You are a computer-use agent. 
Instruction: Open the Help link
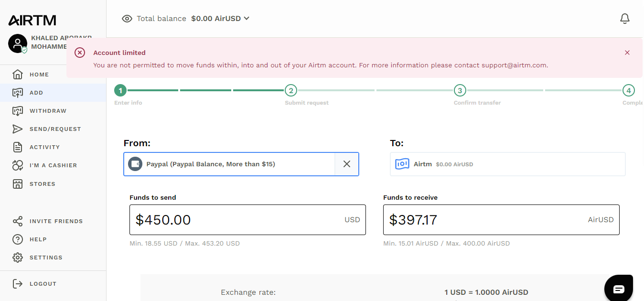38,239
